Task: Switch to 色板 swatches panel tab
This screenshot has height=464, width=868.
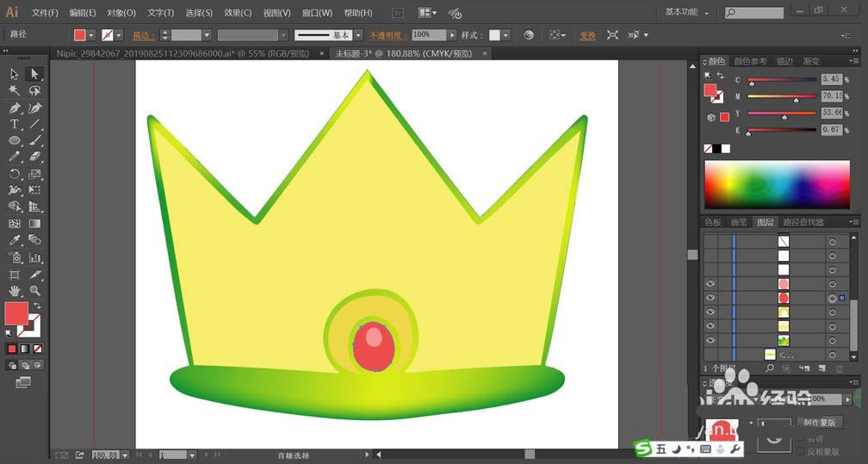Action: click(713, 222)
